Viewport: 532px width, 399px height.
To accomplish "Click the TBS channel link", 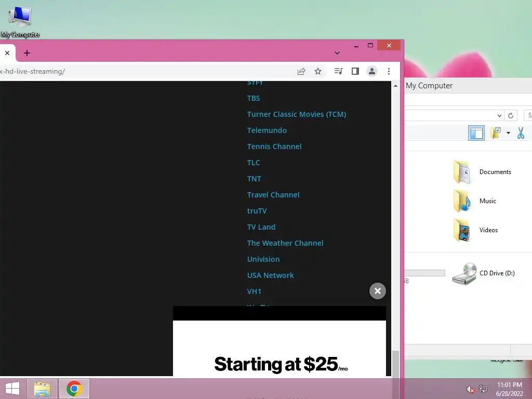I will coord(254,98).
